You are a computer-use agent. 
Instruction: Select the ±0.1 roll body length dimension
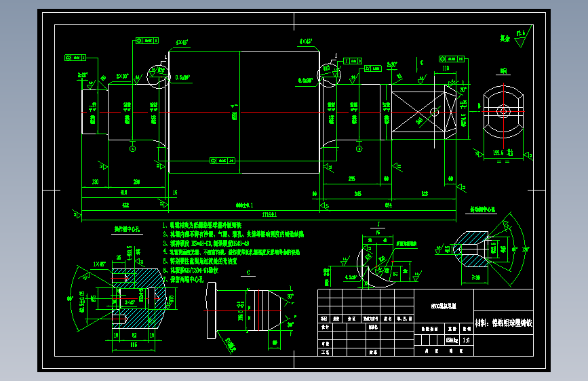point(244,205)
